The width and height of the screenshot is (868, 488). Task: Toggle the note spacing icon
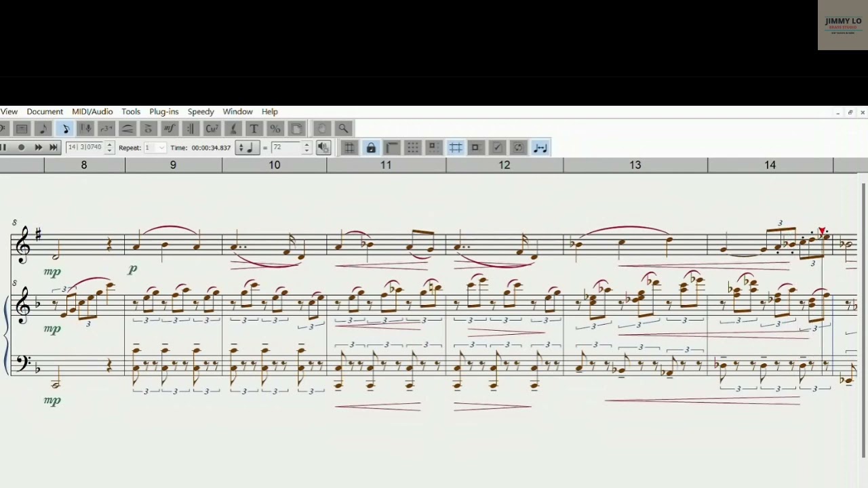(x=540, y=148)
